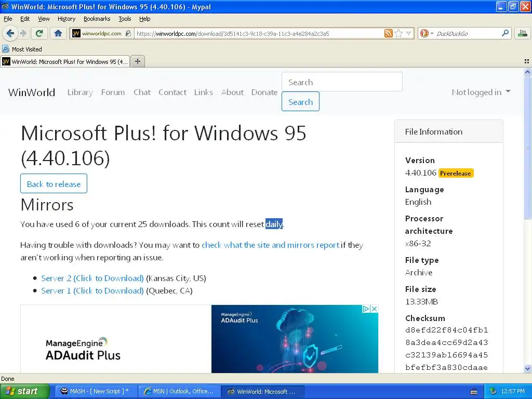
Task: Click the AdChoices triangle icon
Action: [x=366, y=309]
